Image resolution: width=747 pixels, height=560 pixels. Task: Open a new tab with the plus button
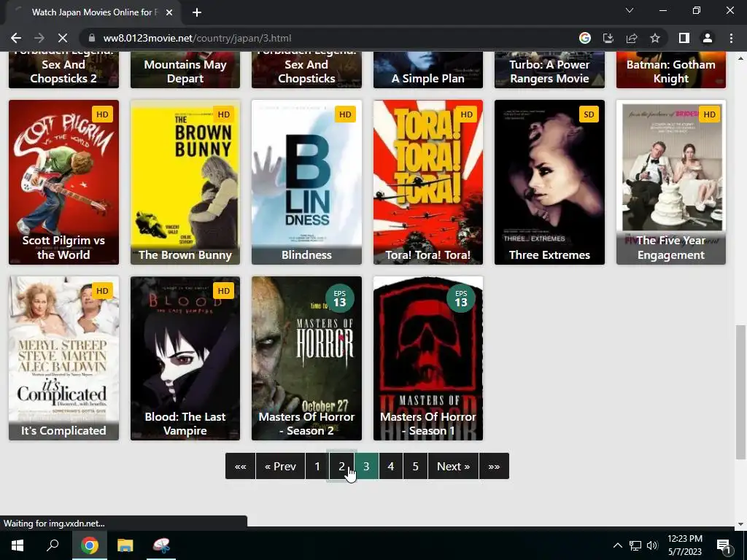[x=197, y=12]
